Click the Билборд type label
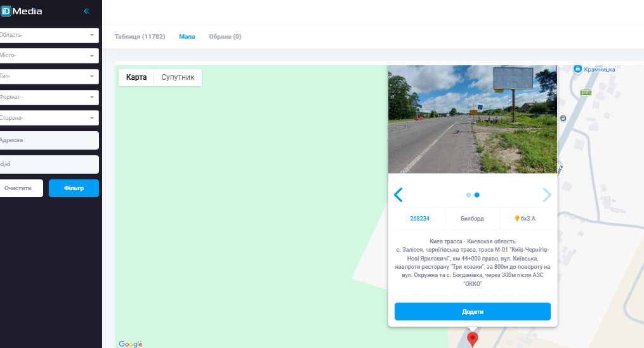The image size is (644, 348). pyautogui.click(x=472, y=218)
